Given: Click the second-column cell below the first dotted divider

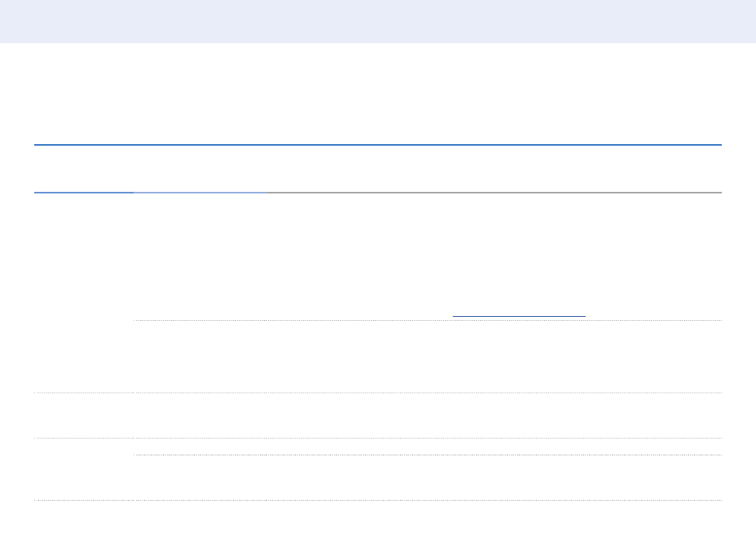Looking at the screenshot, I should click(200, 356).
